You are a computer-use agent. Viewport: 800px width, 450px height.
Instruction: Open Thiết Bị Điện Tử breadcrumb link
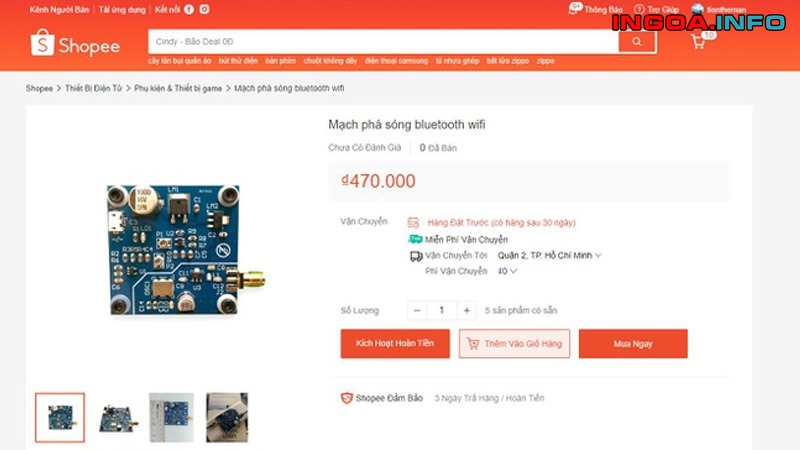[x=93, y=88]
